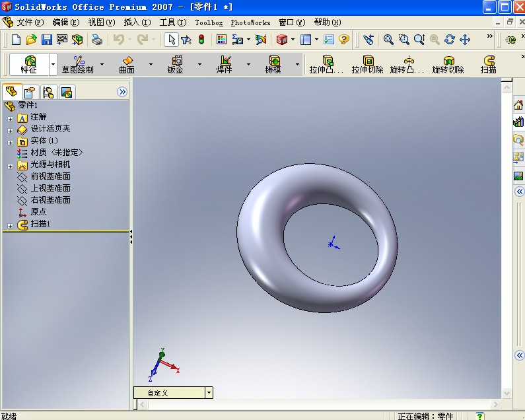The width and height of the screenshot is (525, 420).
Task: Open the design library task pane icon
Action: 518,122
